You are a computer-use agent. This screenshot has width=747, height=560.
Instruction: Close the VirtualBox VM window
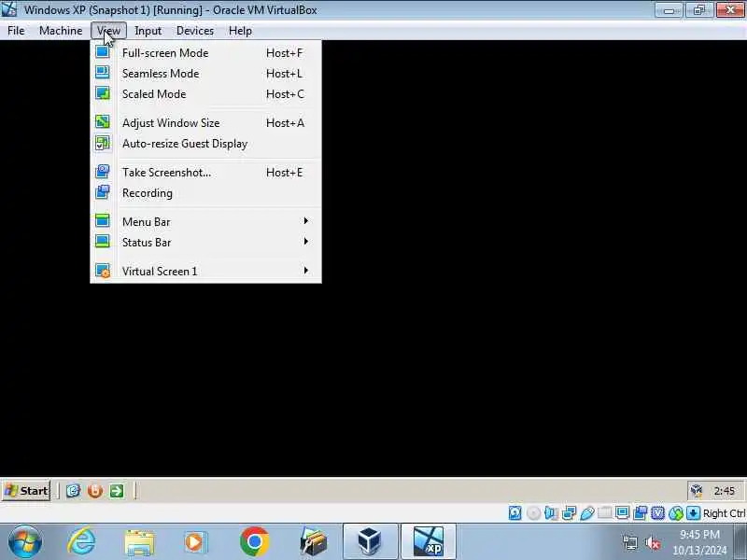point(730,9)
